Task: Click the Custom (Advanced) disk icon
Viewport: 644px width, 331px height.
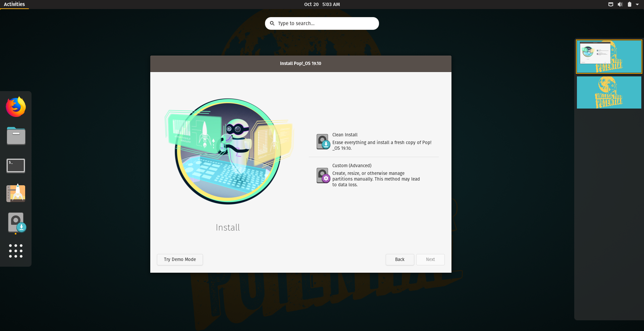Action: tap(323, 176)
